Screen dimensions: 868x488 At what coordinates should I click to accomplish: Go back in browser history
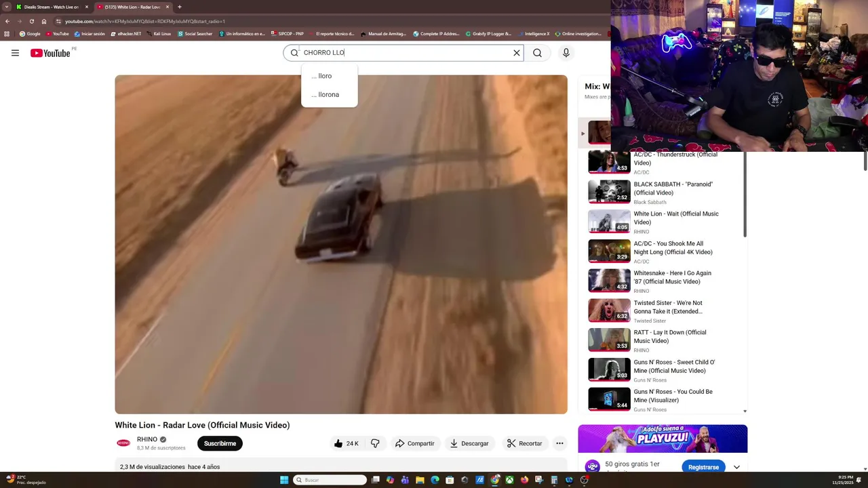(x=7, y=21)
